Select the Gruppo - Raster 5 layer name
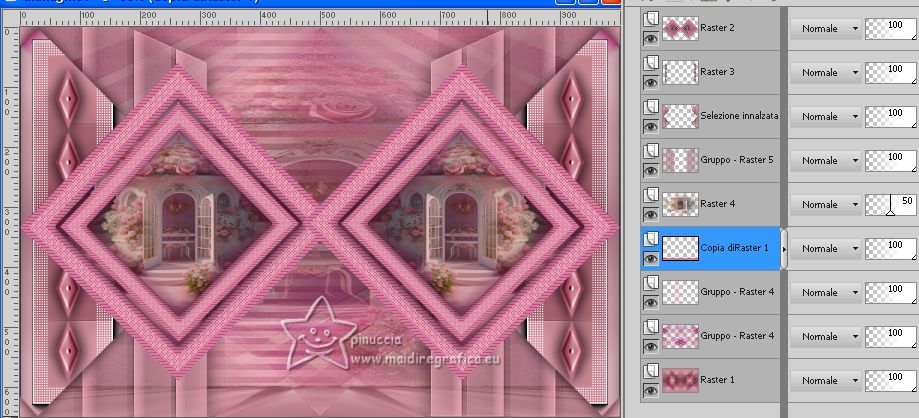The image size is (919, 418). 737,159
